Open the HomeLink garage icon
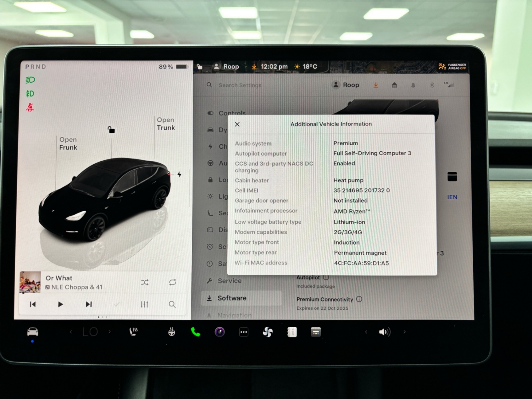532x399 pixels. pyautogui.click(x=394, y=85)
